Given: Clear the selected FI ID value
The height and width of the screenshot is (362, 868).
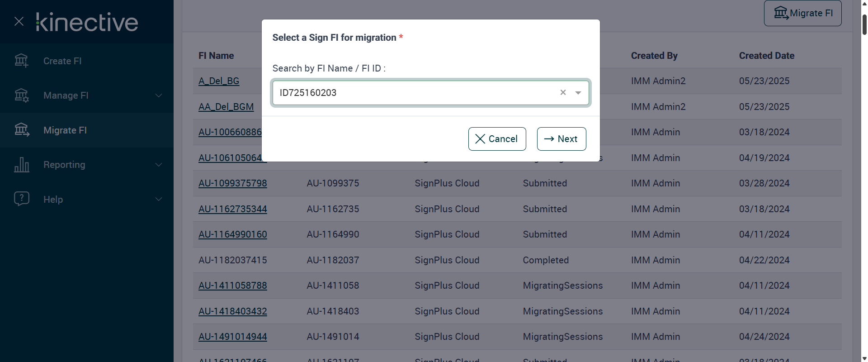Looking at the screenshot, I should click(x=563, y=92).
